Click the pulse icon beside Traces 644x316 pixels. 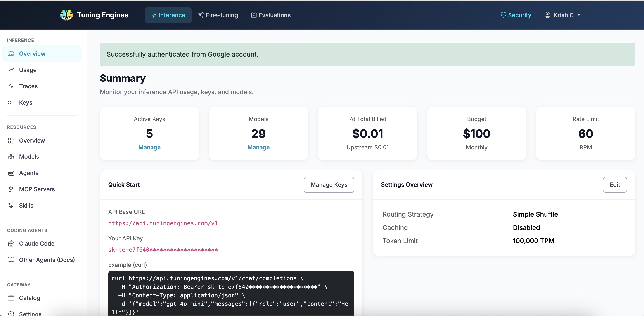(x=11, y=86)
